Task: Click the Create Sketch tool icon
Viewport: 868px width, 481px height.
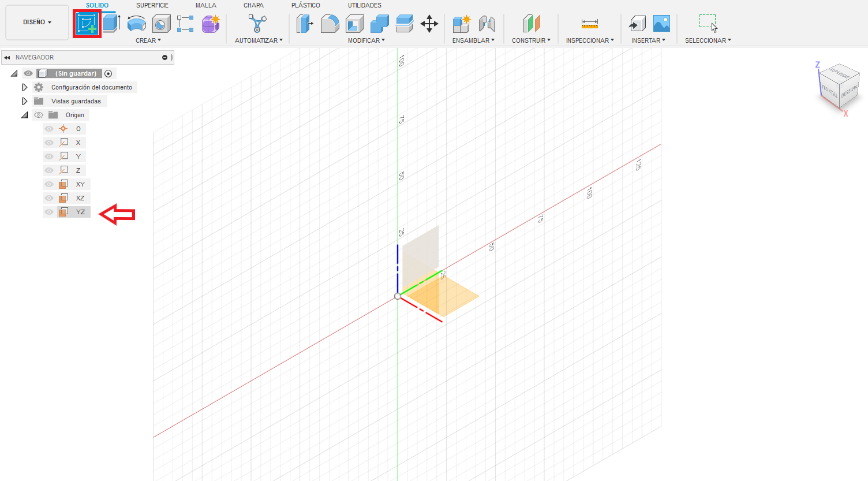Action: (87, 24)
